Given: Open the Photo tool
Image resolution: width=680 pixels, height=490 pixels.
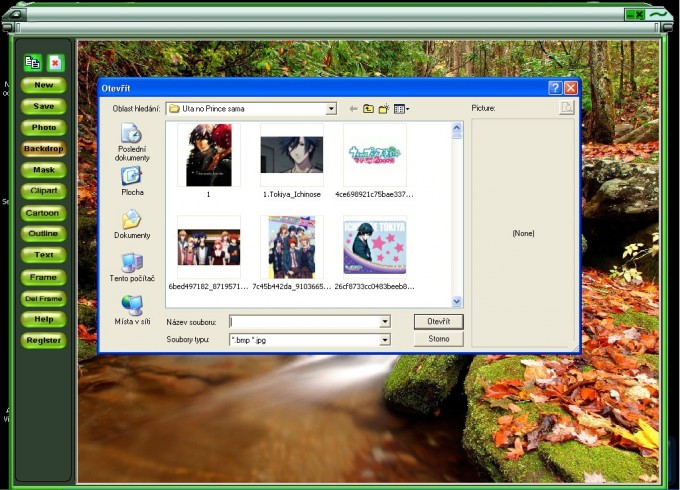Looking at the screenshot, I should [x=44, y=127].
